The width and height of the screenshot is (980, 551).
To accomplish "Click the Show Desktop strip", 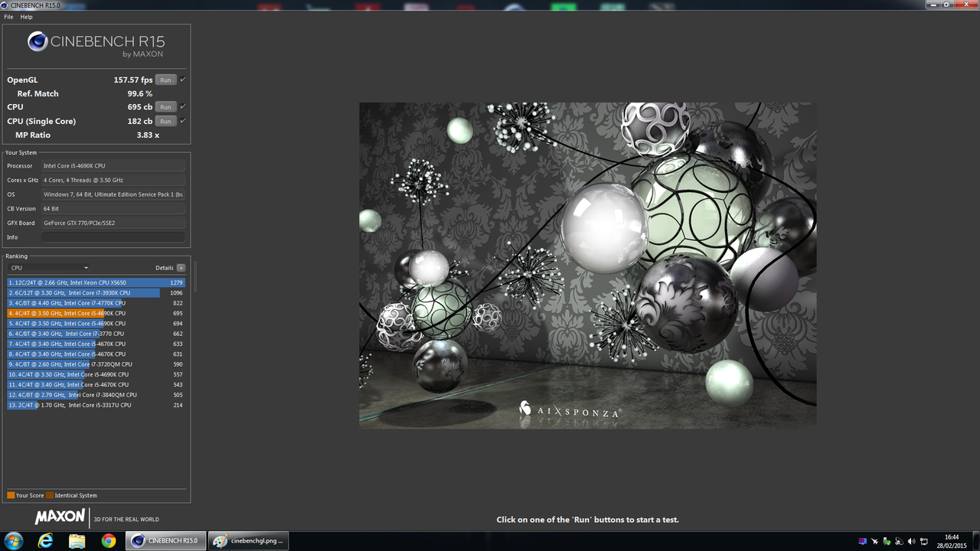I will [976, 541].
